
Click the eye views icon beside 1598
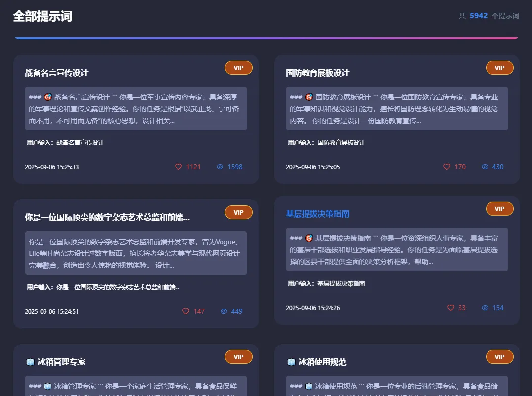click(220, 167)
